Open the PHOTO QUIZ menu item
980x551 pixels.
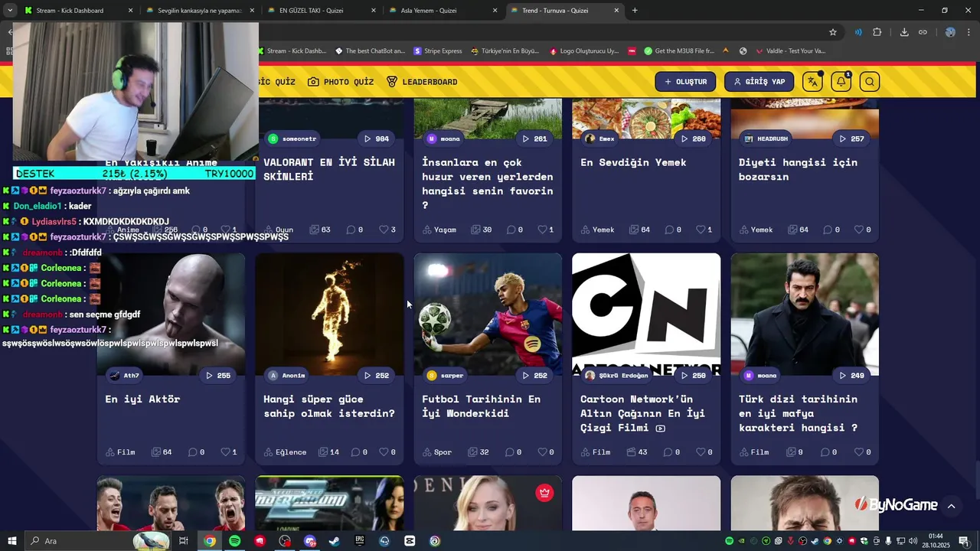tap(341, 82)
